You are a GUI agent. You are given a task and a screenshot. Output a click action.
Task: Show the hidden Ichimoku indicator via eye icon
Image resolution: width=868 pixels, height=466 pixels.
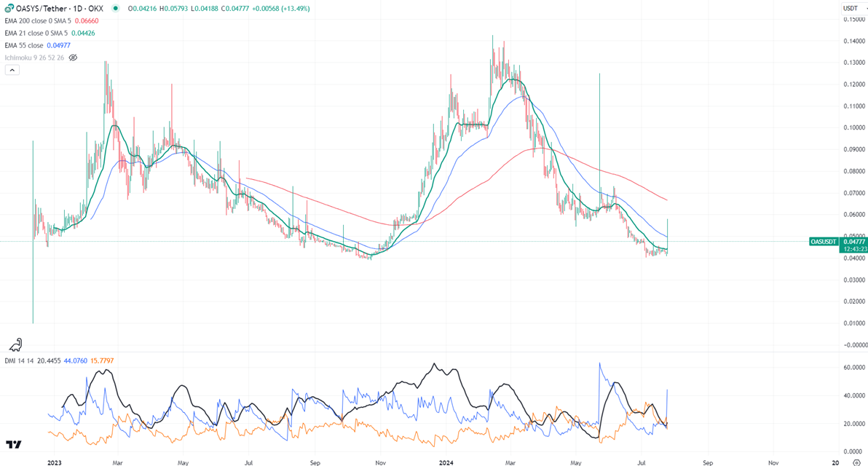click(73, 58)
